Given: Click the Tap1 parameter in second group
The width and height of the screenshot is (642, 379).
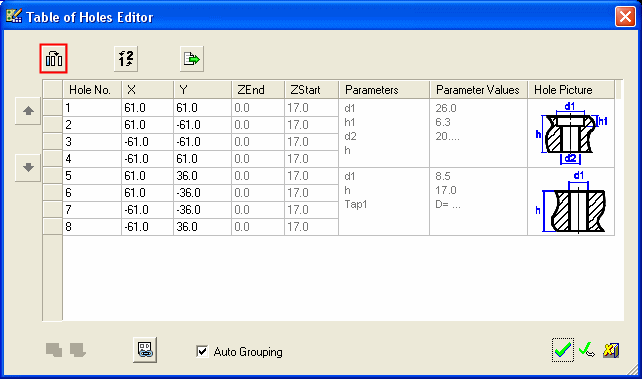Looking at the screenshot, I should tap(356, 204).
